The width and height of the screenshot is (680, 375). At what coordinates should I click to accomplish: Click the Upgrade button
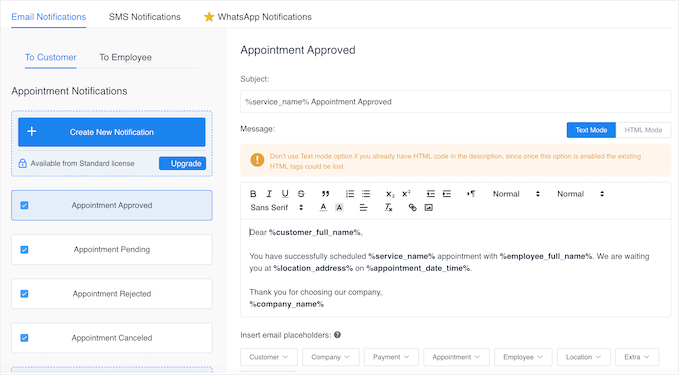tap(183, 163)
